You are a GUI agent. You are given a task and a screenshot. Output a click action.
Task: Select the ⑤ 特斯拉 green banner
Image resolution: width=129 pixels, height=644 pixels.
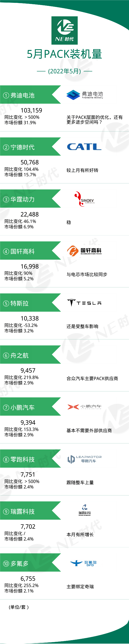(x=30, y=303)
